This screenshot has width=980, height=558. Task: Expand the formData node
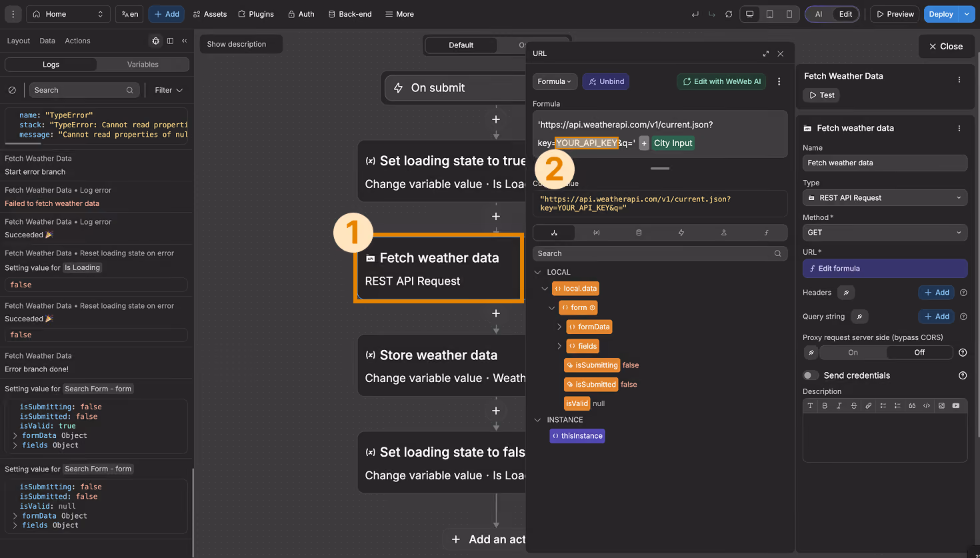coord(559,327)
